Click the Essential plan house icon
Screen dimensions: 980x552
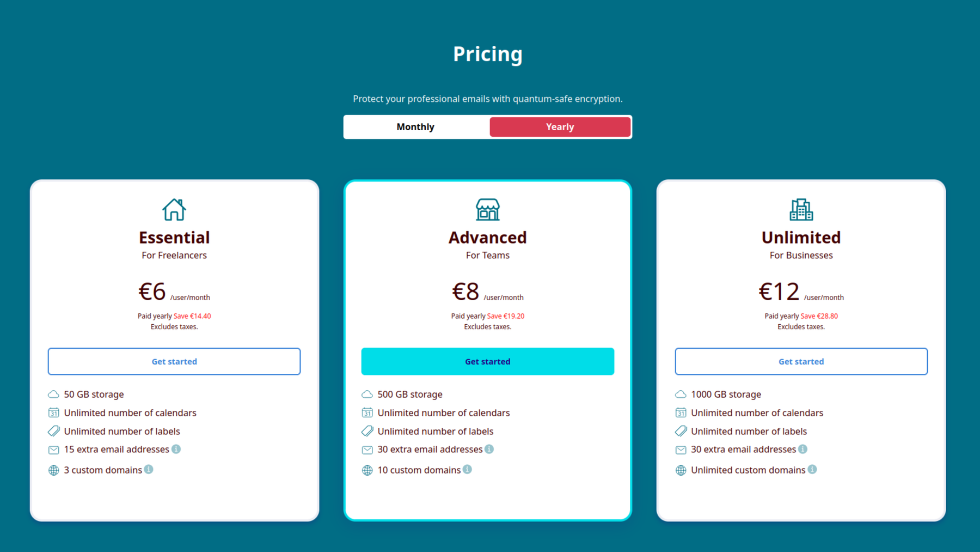174,210
